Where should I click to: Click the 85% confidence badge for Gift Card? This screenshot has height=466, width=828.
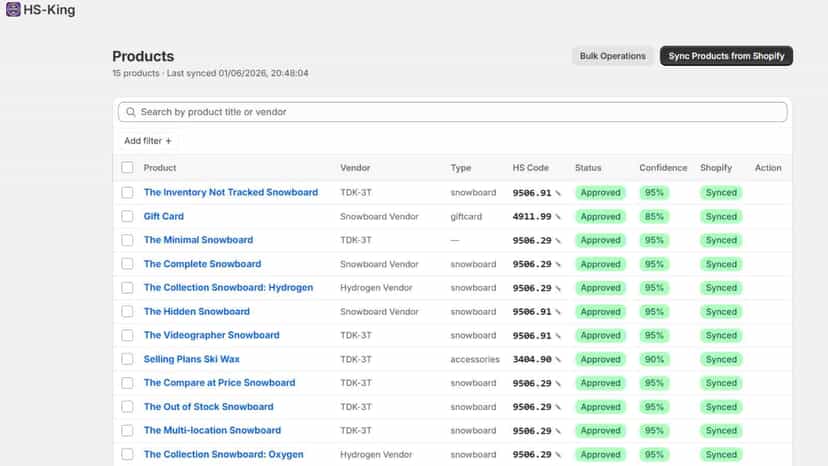654,217
